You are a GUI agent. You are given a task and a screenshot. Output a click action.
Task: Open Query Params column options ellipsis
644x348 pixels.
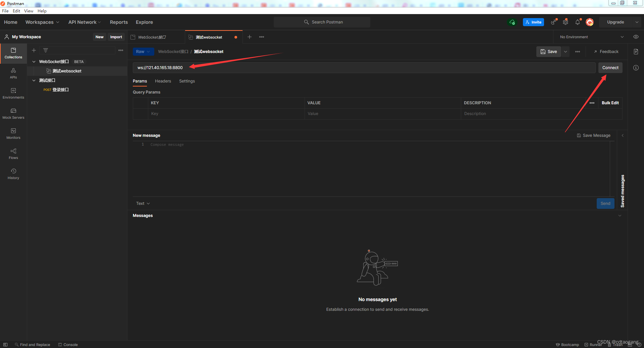click(x=592, y=103)
